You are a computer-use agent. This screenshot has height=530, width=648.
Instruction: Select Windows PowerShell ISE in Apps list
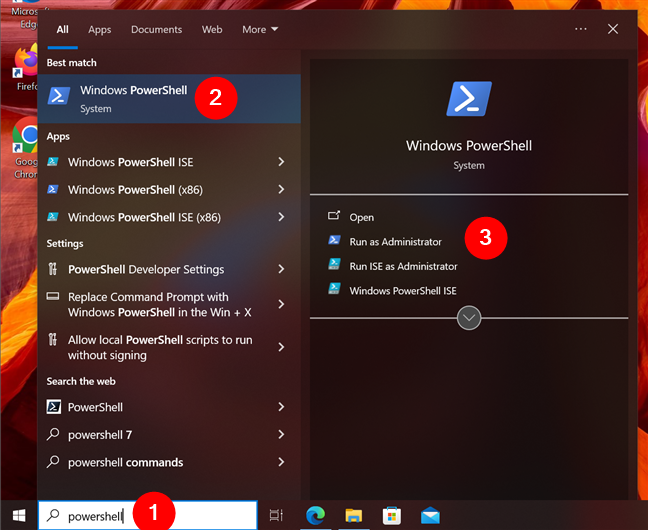(x=131, y=162)
